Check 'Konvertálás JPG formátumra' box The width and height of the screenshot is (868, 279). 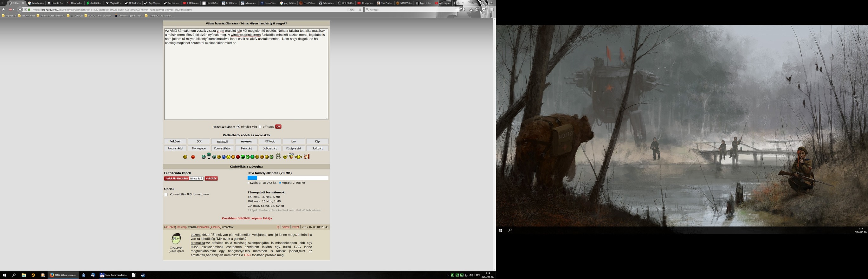166,194
